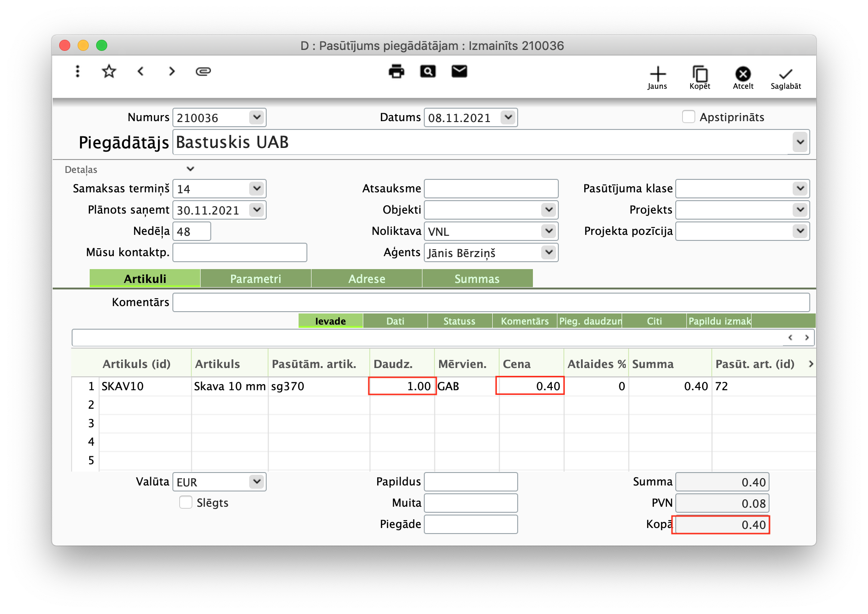Collapse the Detaļas section chevron

190,169
